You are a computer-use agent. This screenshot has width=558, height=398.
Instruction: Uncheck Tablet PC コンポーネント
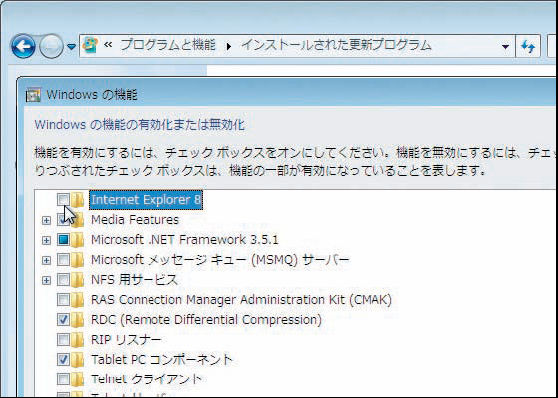(x=63, y=360)
